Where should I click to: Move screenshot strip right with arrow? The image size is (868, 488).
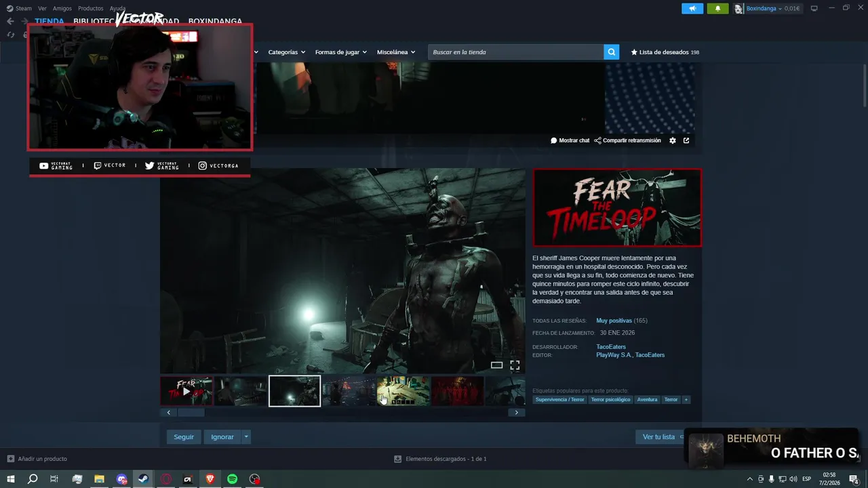pos(517,412)
